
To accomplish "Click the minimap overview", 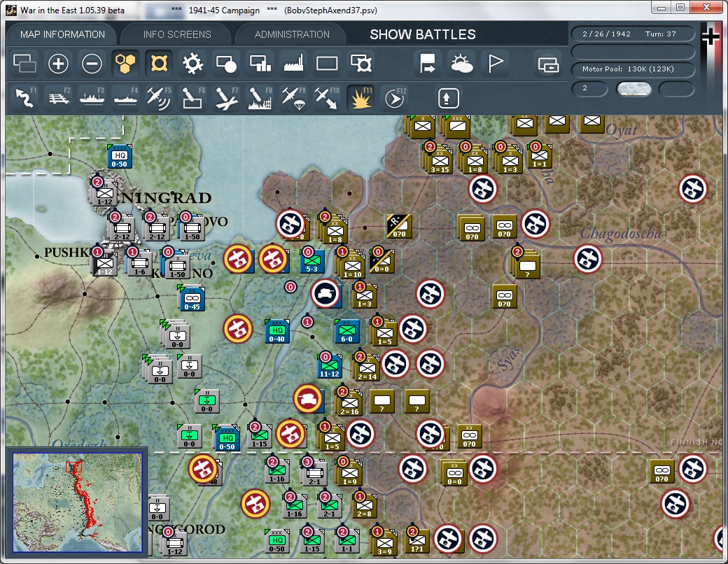I will [x=78, y=502].
